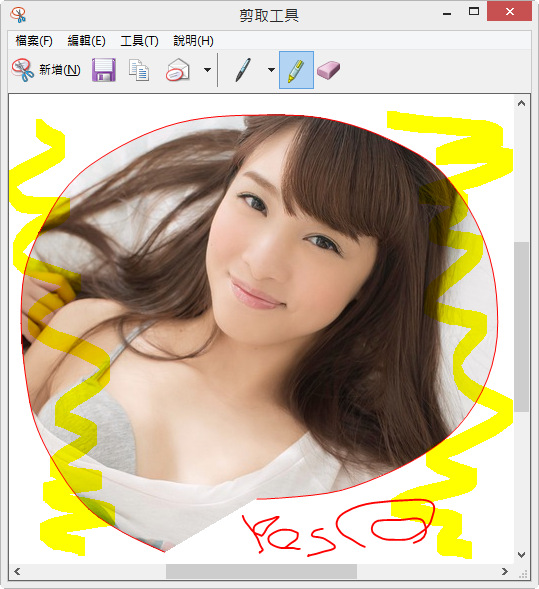
Task: Click the New snip scissors icon
Action: coord(23,70)
